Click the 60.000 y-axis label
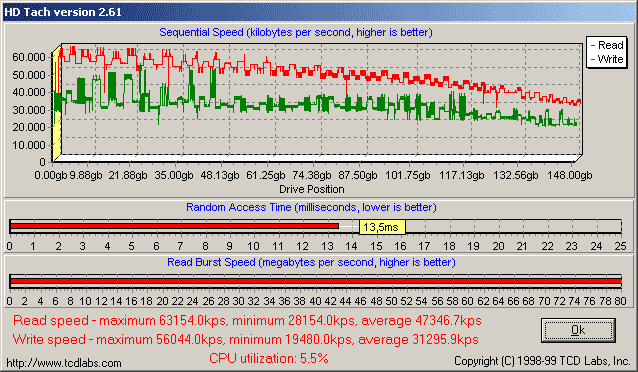The image size is (638, 372). (28, 57)
